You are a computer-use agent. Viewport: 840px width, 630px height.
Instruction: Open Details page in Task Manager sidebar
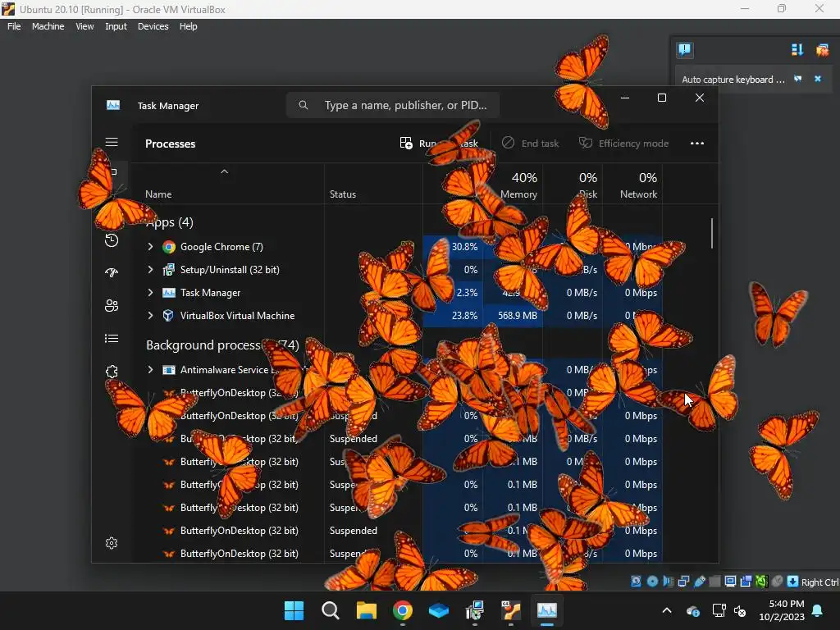(112, 339)
